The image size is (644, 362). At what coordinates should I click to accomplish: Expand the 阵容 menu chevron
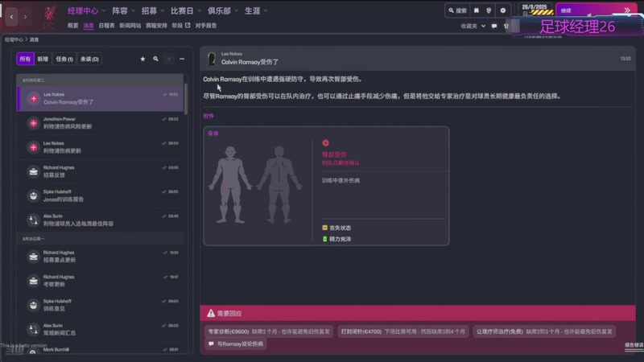pos(133,10)
